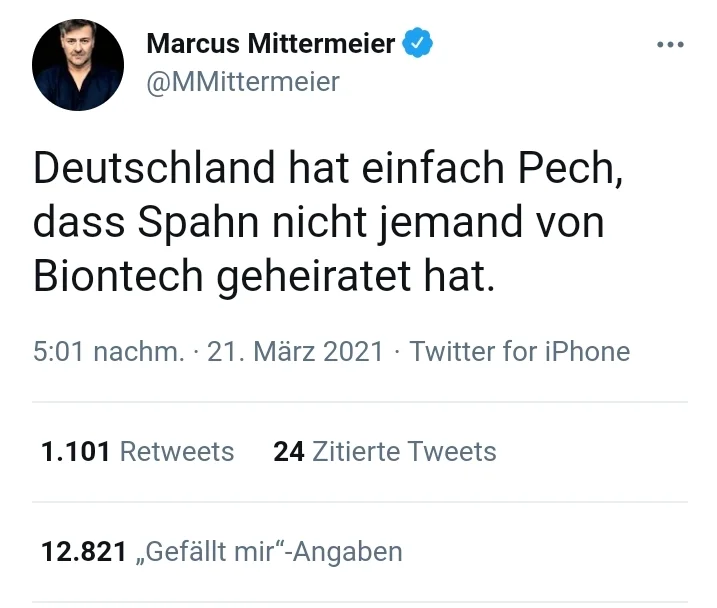
Task: Click the 1.101 retweet count
Action: coord(75,452)
